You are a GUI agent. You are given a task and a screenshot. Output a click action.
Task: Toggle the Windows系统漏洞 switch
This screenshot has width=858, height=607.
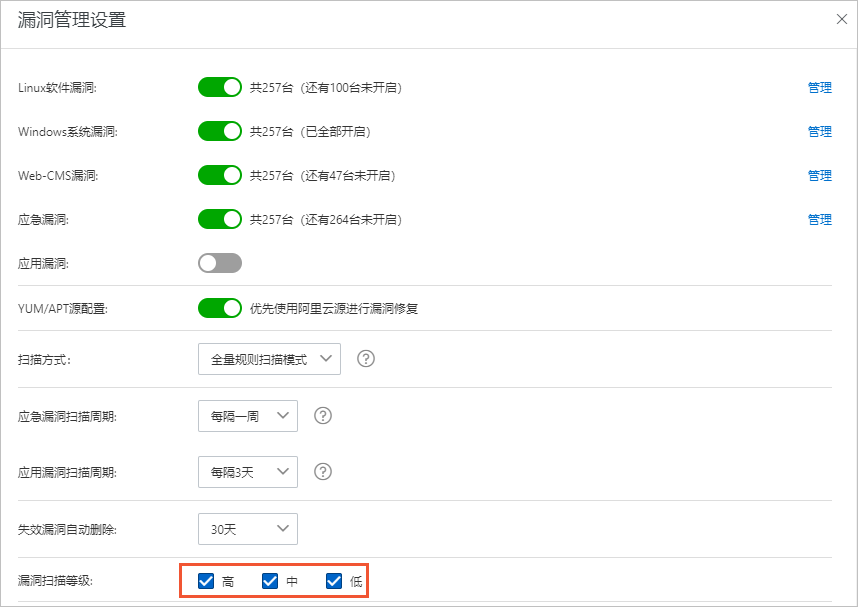pyautogui.click(x=220, y=131)
